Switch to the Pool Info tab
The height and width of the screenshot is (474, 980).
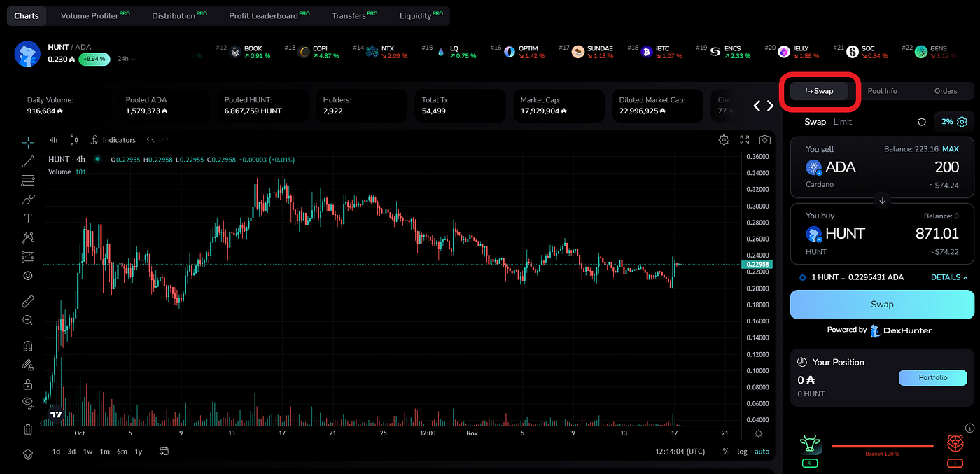(x=882, y=91)
